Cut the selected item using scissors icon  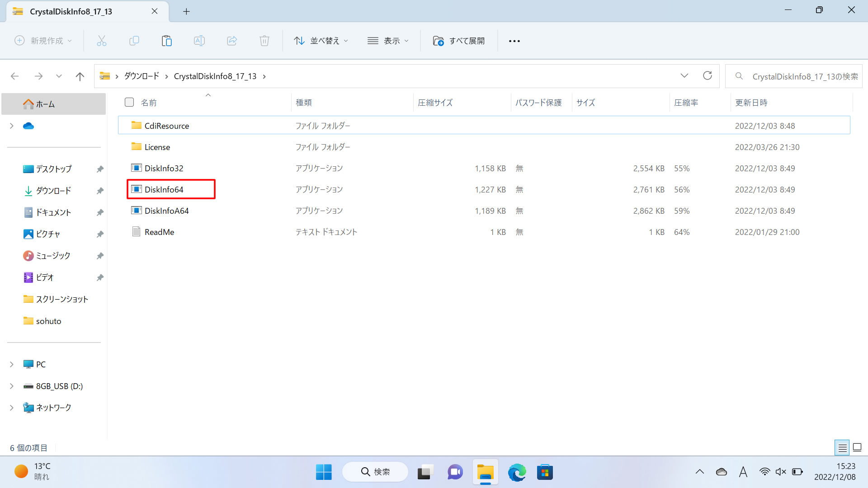tap(102, 40)
